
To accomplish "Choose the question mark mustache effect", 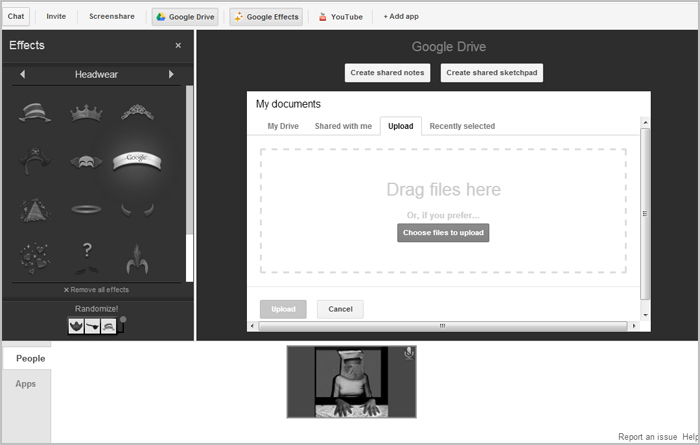I will (87, 258).
